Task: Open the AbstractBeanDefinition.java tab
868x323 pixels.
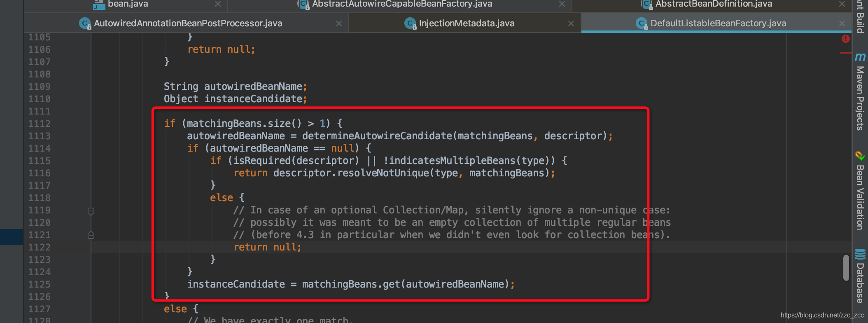Action: pos(714,4)
